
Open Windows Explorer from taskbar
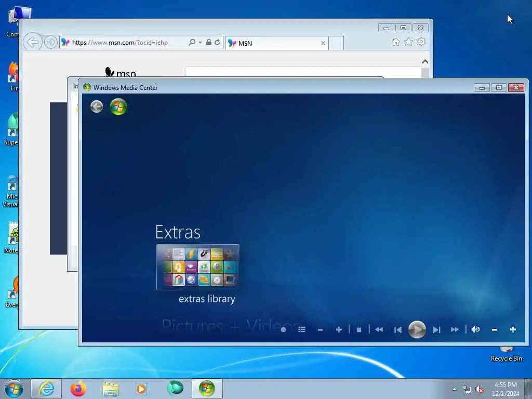pyautogui.click(x=111, y=389)
